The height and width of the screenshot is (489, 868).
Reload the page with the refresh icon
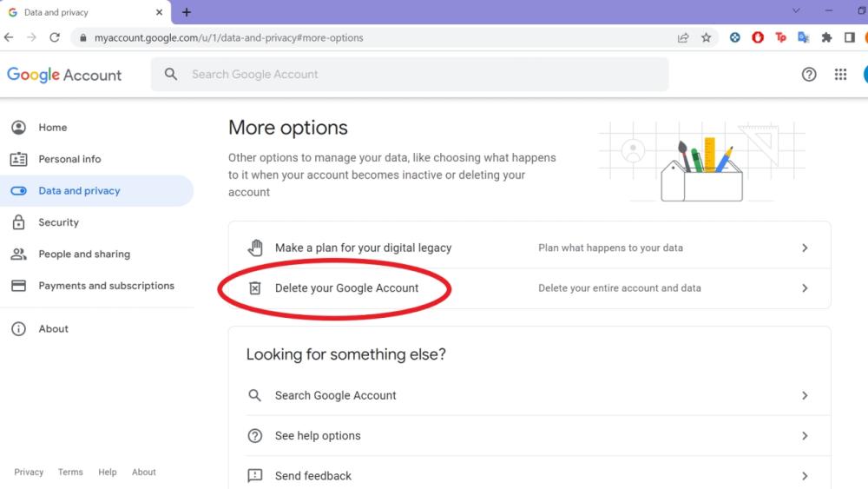(54, 37)
